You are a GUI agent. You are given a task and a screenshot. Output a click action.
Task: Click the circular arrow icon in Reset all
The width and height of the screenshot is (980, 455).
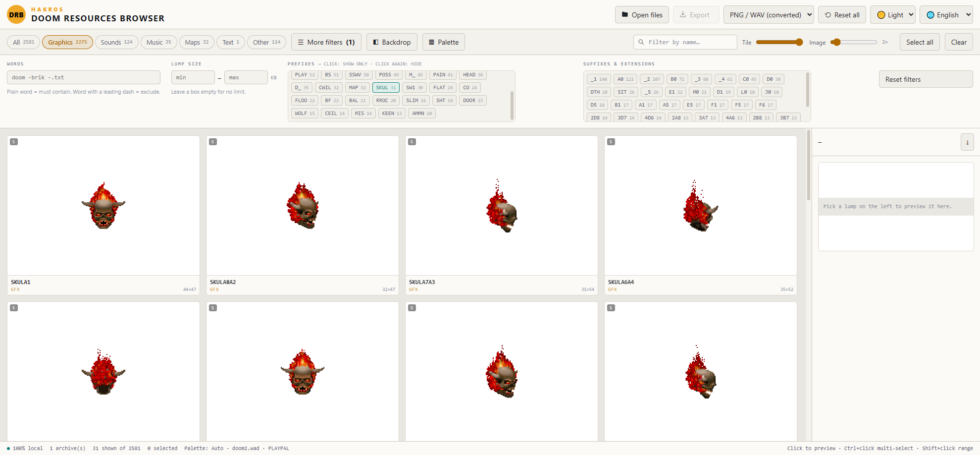click(x=828, y=15)
